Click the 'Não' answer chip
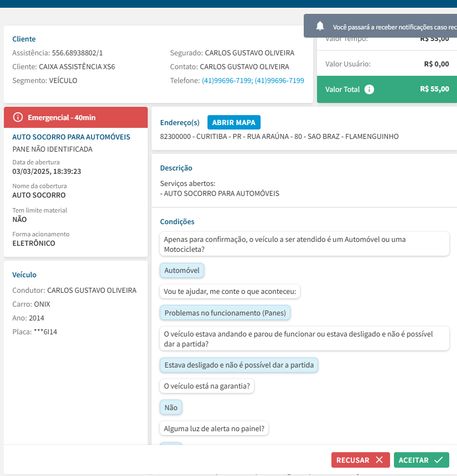 pyautogui.click(x=171, y=407)
